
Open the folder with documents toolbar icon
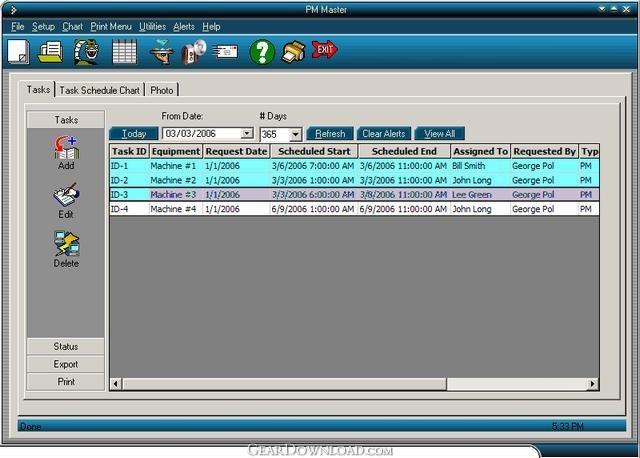[50, 52]
